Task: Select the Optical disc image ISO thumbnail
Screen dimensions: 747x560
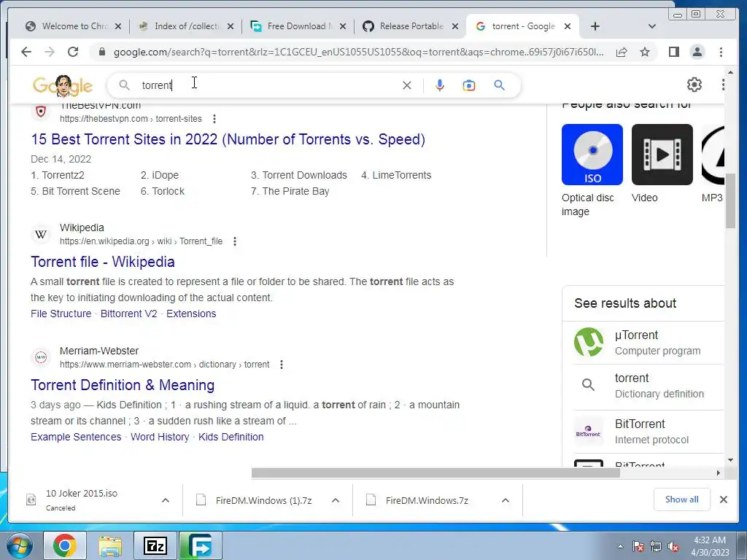Action: (x=592, y=155)
